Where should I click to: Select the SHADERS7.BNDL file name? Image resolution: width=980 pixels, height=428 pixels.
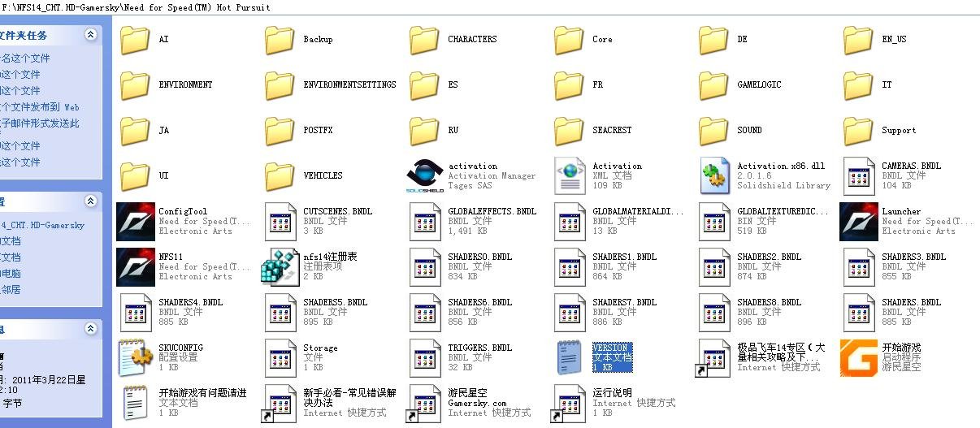(x=624, y=302)
